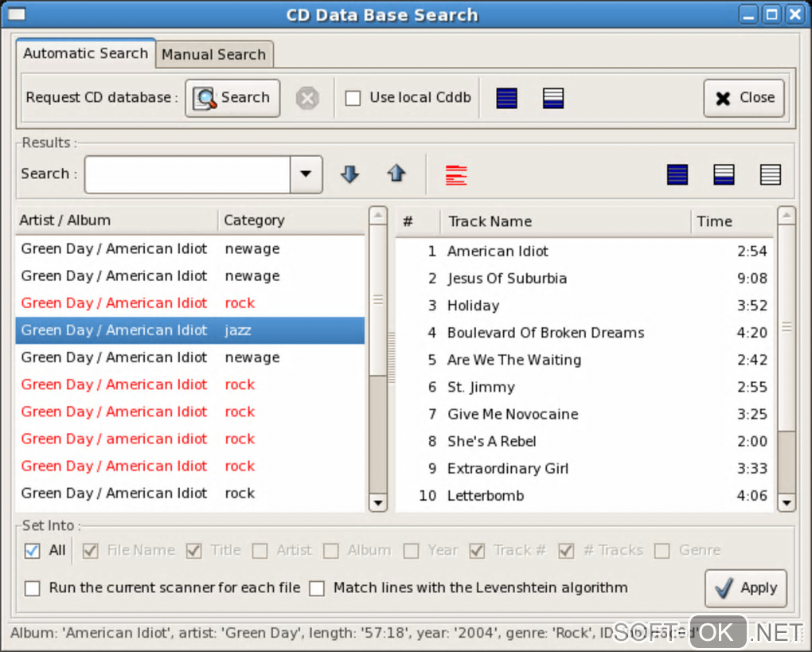
Task: Enable Use local Cddb checkbox
Action: [353, 98]
